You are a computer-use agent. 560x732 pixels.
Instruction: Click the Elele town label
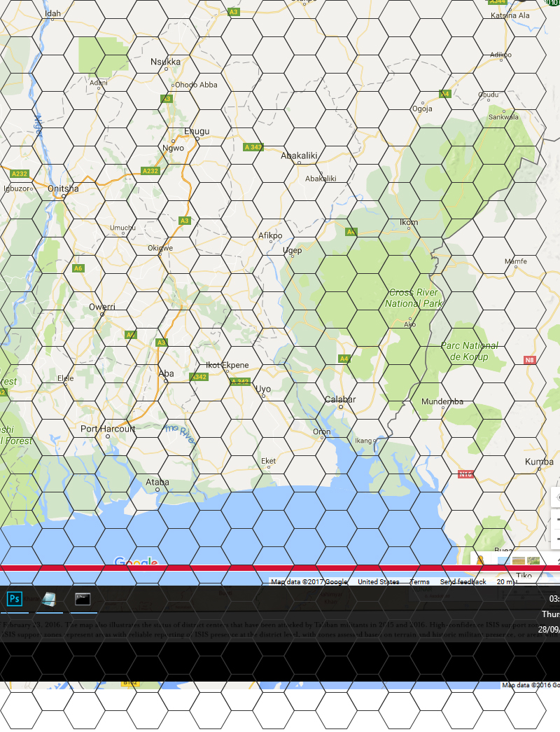65,378
